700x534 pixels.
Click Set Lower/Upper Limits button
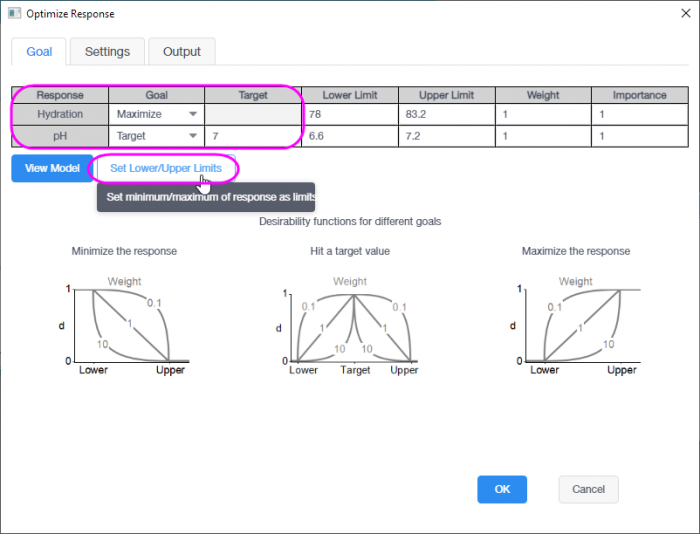166,168
